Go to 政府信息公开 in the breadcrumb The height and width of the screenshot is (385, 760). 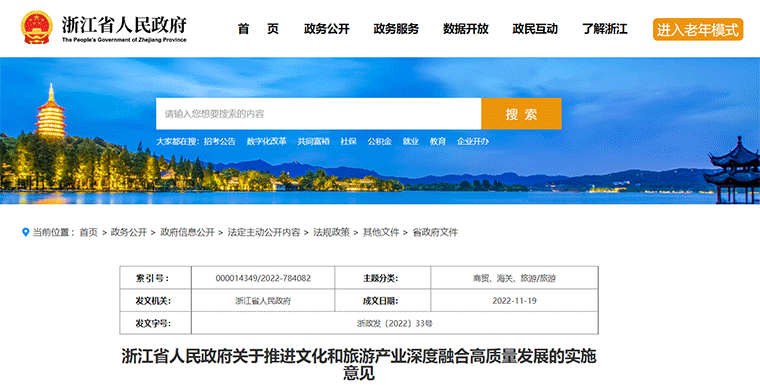coord(188,233)
